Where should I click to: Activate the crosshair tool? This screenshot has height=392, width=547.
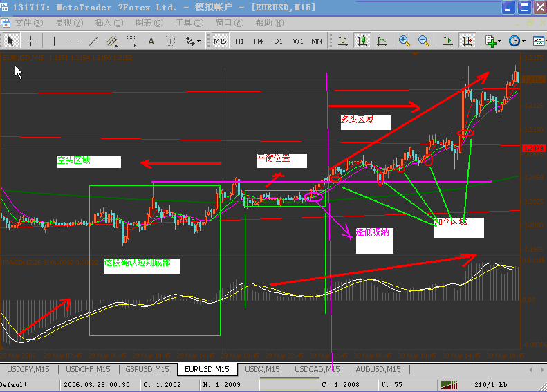pyautogui.click(x=30, y=41)
